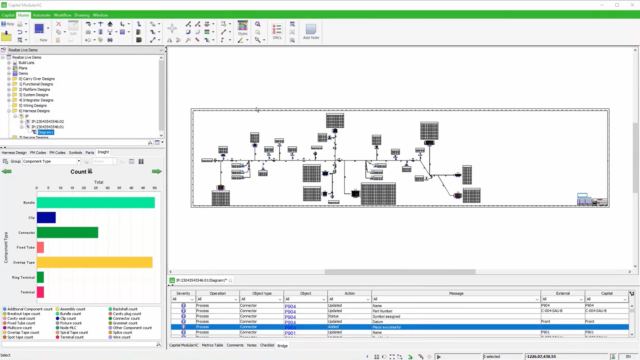Screen dimensions: 640x360
Task: Switch to the Workflow ribbon tab
Action: pos(62,15)
